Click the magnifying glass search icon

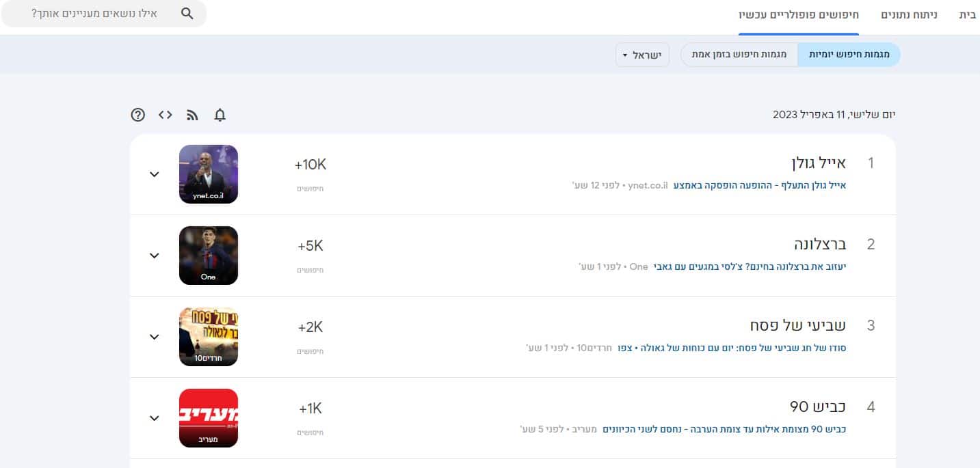pos(187,14)
